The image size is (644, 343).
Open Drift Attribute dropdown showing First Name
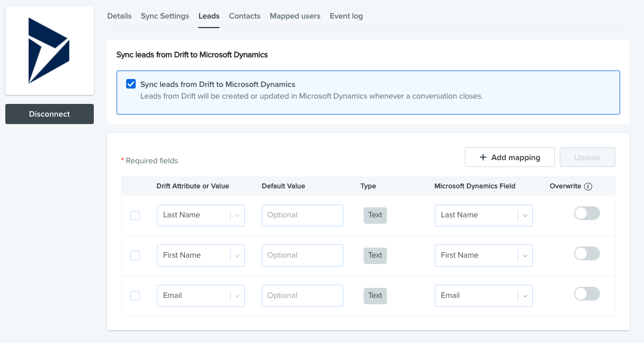[201, 256]
